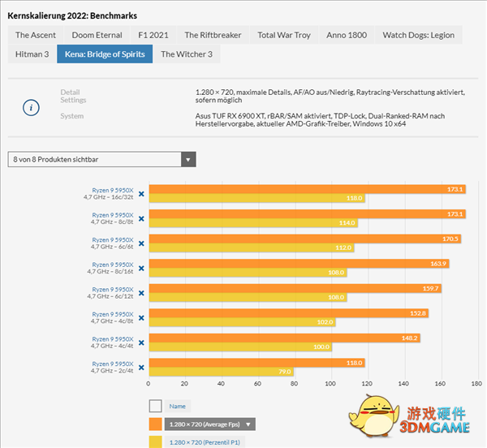This screenshot has width=487, height=448.
Task: Open The Riftbreaker tab
Action: (213, 35)
